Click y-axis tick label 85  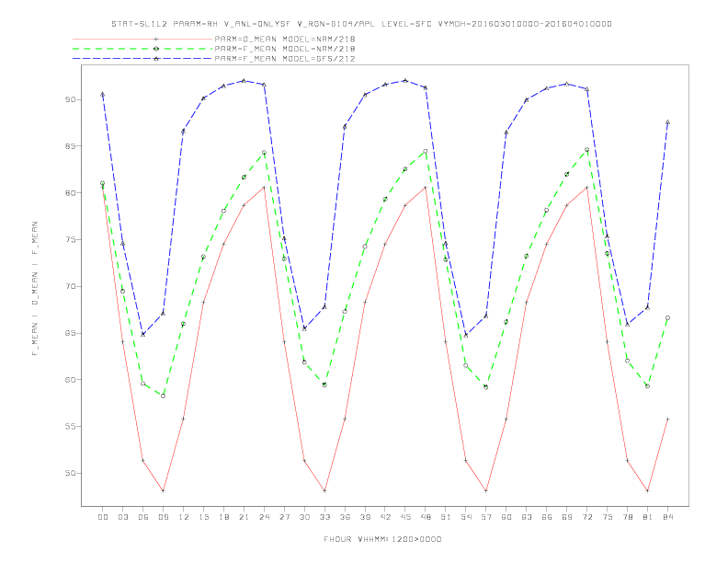point(70,146)
